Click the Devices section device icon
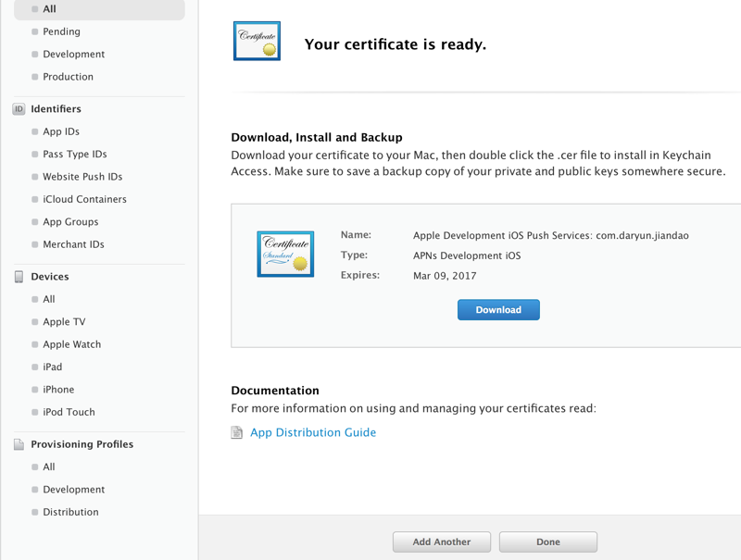The width and height of the screenshot is (741, 560). (x=19, y=277)
